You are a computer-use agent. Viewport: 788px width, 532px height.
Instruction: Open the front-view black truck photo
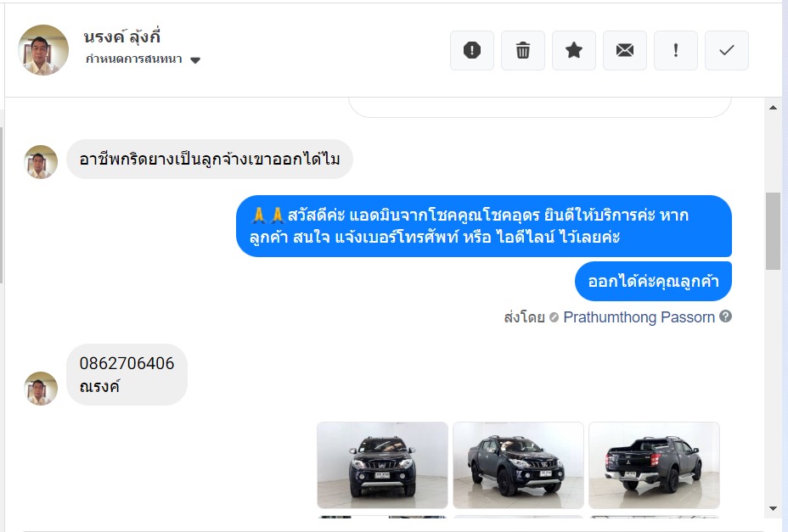[382, 465]
